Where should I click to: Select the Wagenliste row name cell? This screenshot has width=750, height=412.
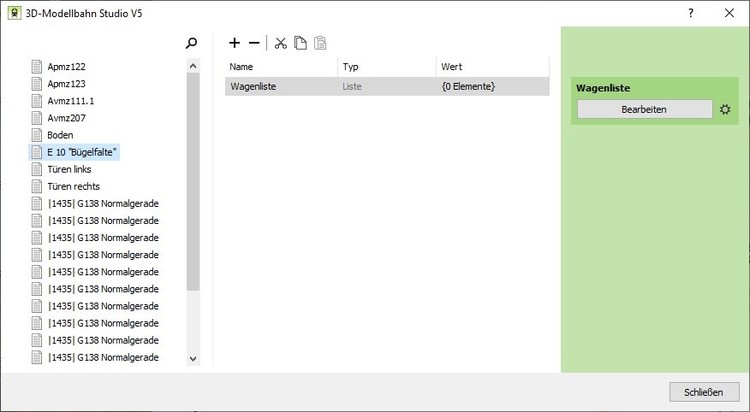[281, 87]
